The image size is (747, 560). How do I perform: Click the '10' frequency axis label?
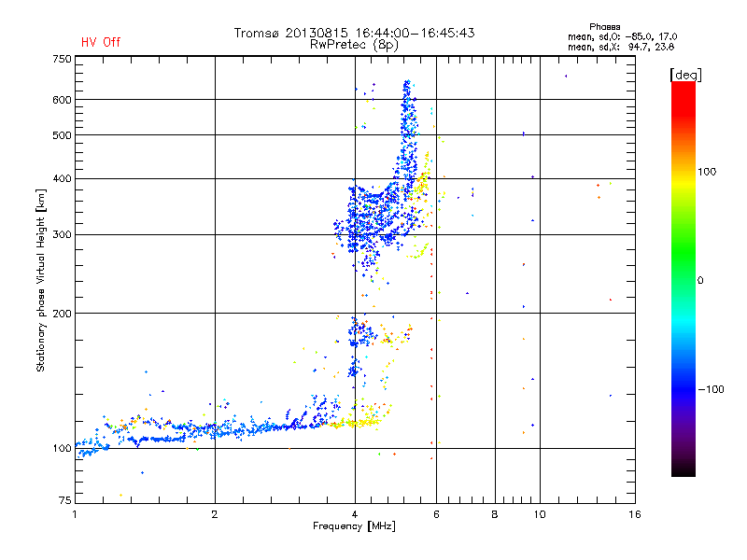coord(540,514)
